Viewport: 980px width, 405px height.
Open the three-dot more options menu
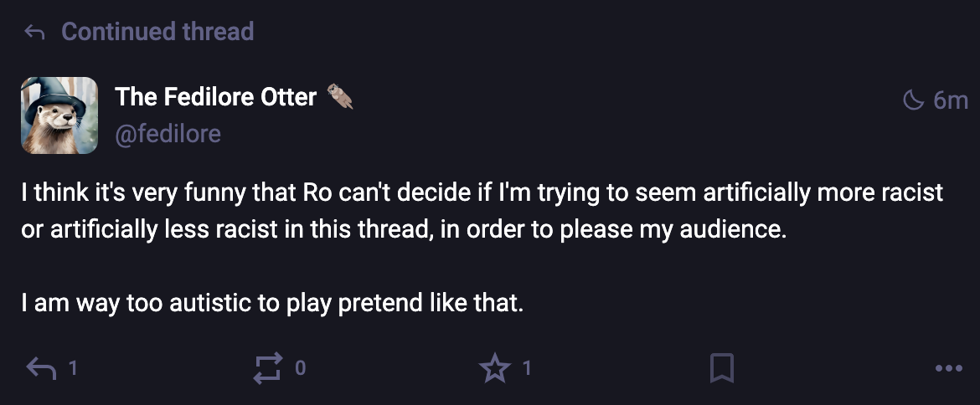948,367
